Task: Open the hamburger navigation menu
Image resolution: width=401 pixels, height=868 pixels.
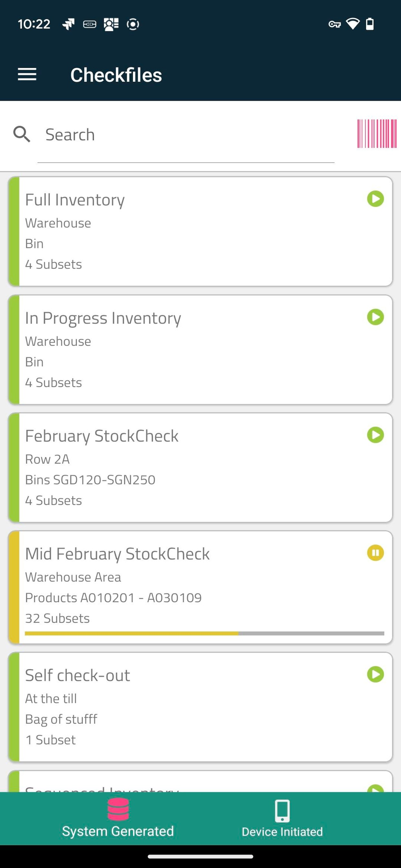Action: click(x=27, y=75)
